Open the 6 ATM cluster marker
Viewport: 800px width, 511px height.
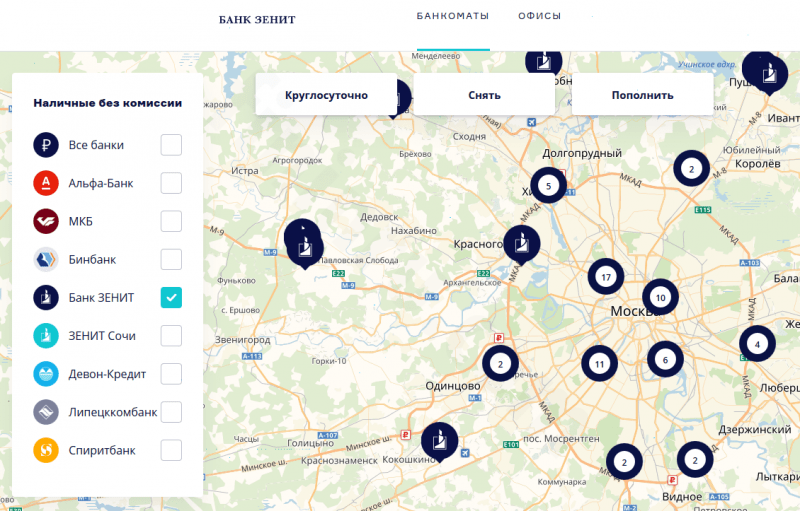tap(665, 360)
